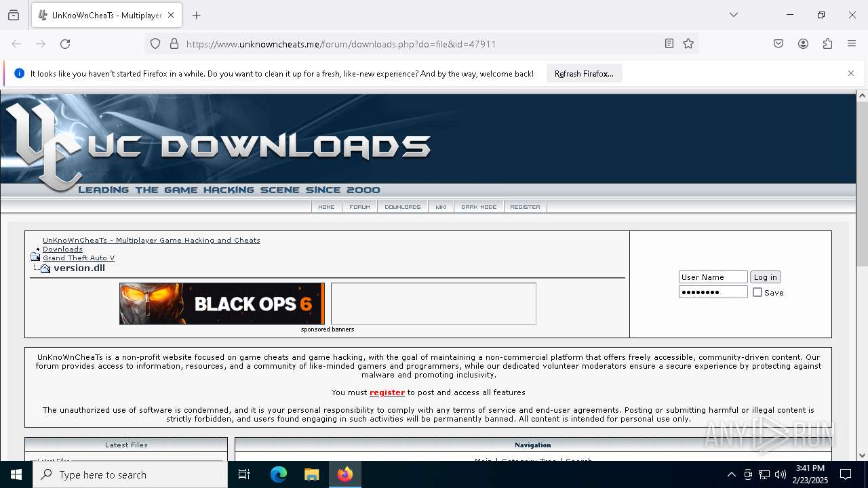Screen dimensions: 868x488
Task: Focus the User Name field
Action: (713, 277)
